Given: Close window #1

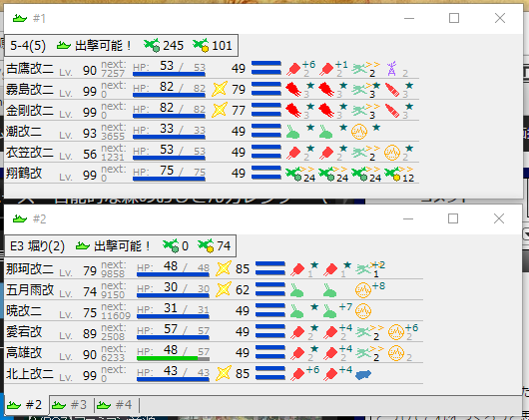Looking at the screenshot, I should tap(500, 18).
